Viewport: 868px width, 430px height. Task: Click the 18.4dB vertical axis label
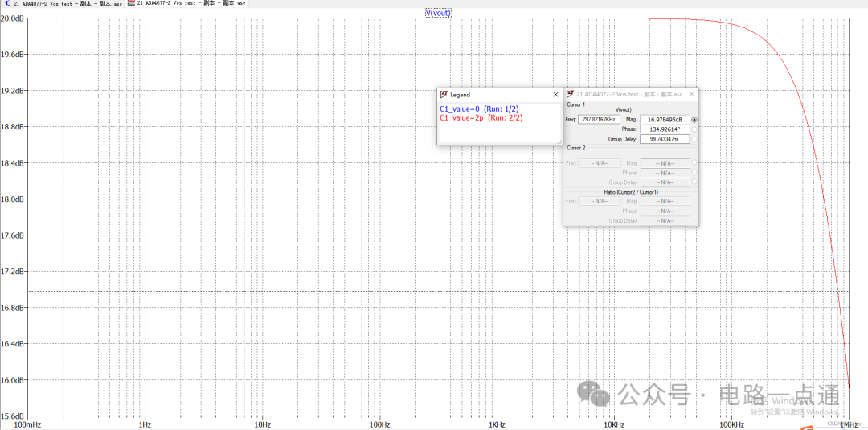coord(14,162)
